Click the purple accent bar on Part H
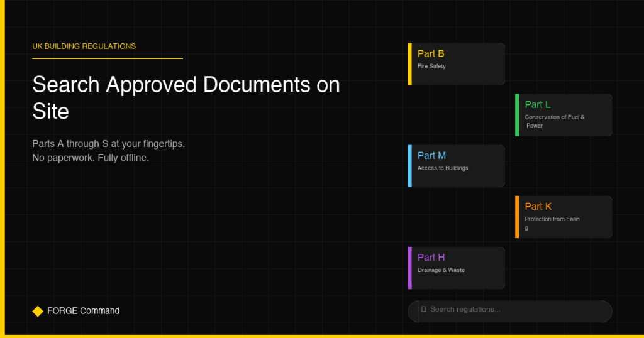The width and height of the screenshot is (644, 338). coord(410,268)
